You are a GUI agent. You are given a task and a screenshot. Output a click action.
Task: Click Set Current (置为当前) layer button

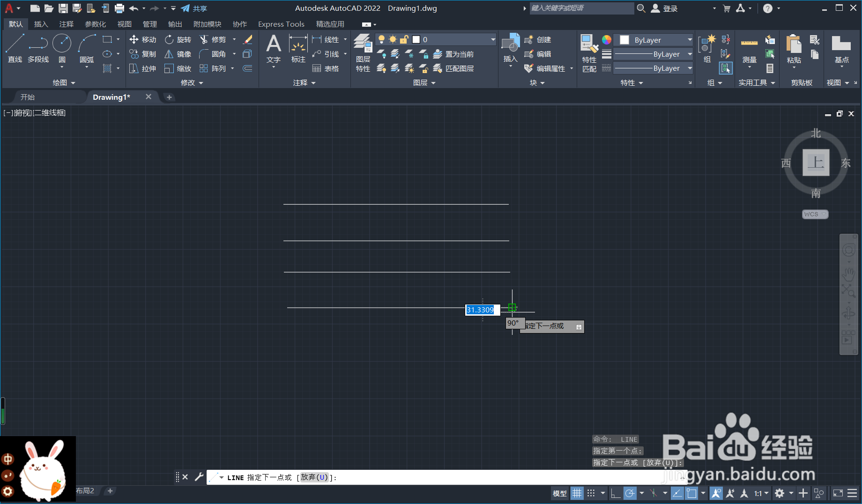click(453, 54)
